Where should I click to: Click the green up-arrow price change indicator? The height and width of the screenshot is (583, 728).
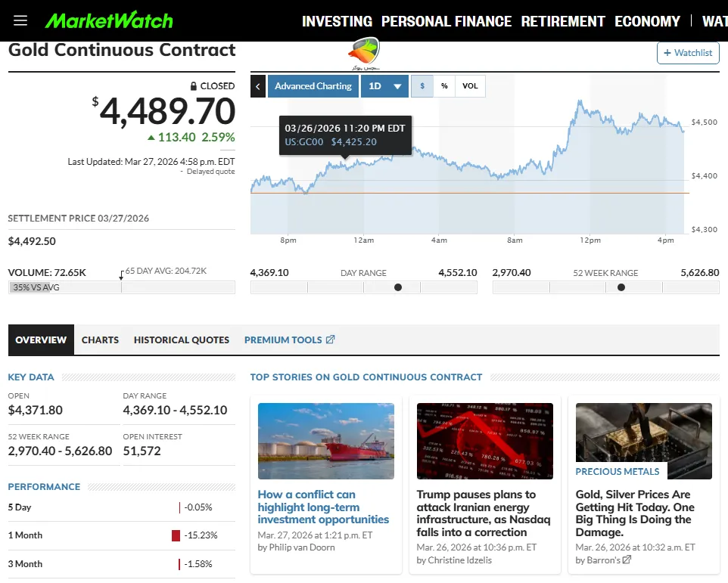[x=151, y=138]
